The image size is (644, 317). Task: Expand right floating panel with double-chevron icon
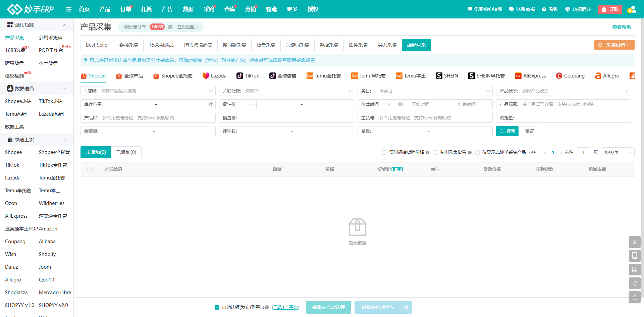tap(635, 242)
